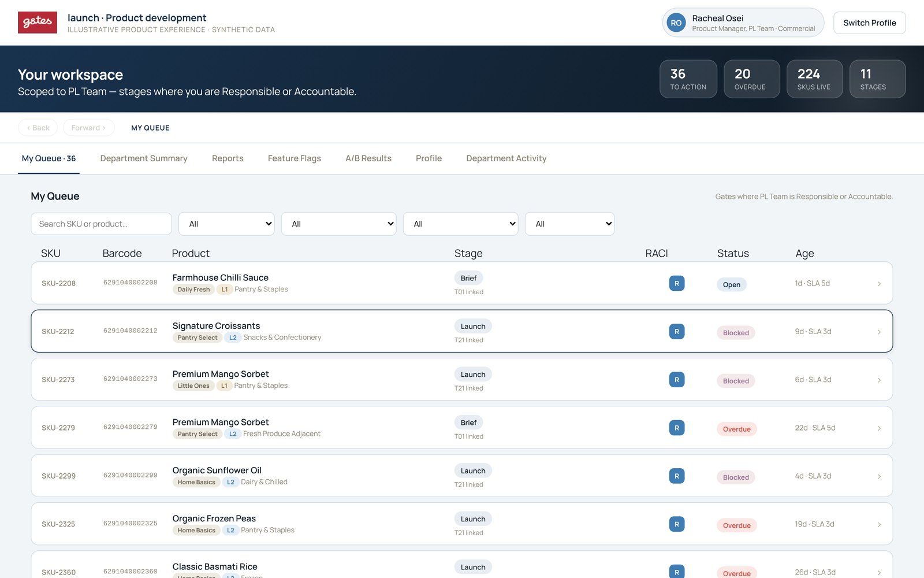Screen dimensions: 924x578
Task: Click the 36 To Action stat card
Action: 688,79
